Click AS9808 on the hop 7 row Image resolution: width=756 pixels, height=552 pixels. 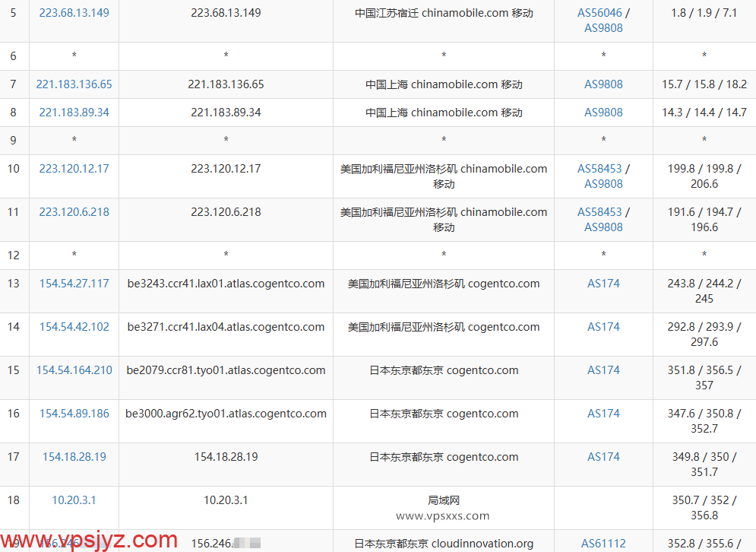603,84
